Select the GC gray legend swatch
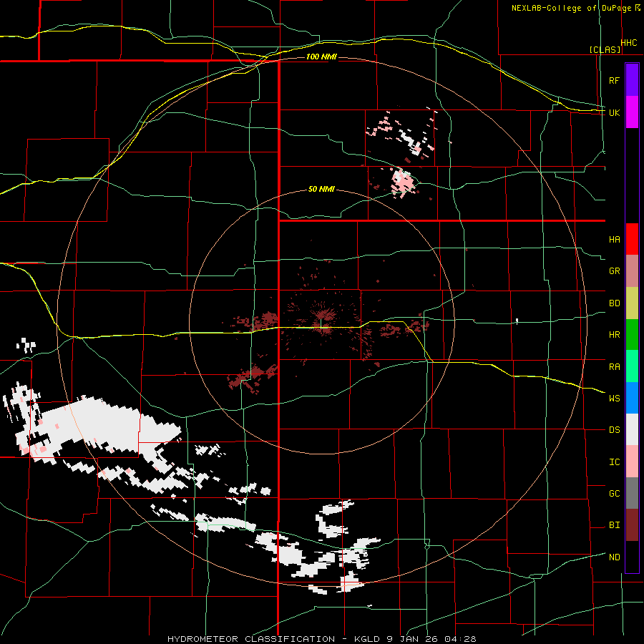This screenshot has height=644, width=644. 632,493
